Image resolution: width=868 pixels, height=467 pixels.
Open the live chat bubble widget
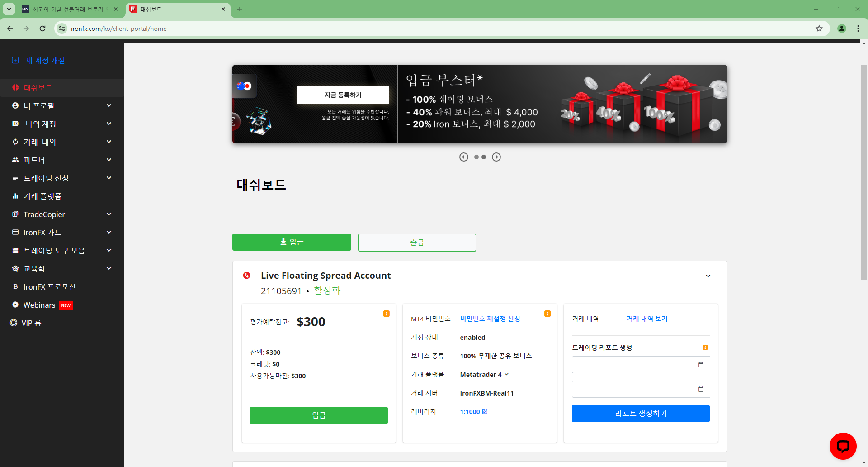pyautogui.click(x=843, y=446)
